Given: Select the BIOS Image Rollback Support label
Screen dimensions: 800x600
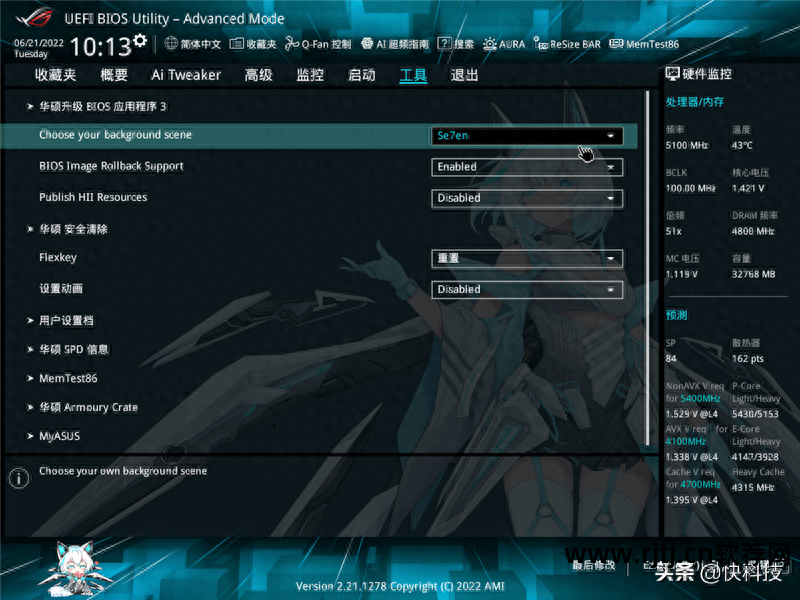Looking at the screenshot, I should [x=111, y=166].
